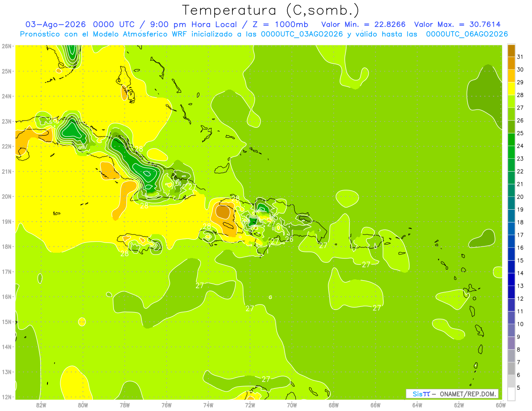The height and width of the screenshot is (411, 532).
Task: Click the "24N" latitude axis label
Action: pyautogui.click(x=6, y=96)
